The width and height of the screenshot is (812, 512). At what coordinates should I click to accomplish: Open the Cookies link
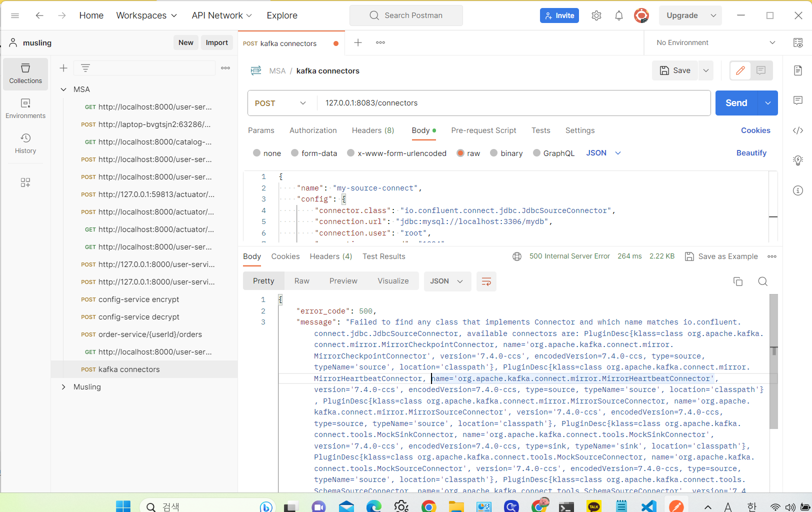[x=755, y=130]
